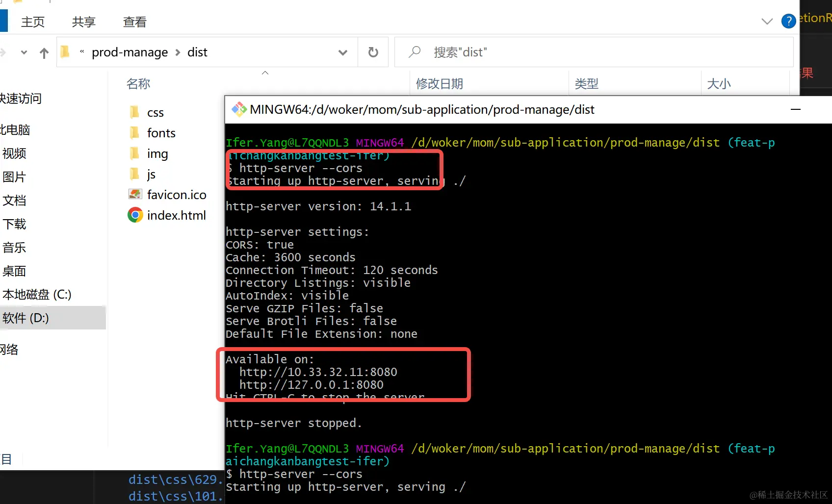The image size is (832, 504).
Task: Select the favicon.ico file name
Action: coord(177,195)
